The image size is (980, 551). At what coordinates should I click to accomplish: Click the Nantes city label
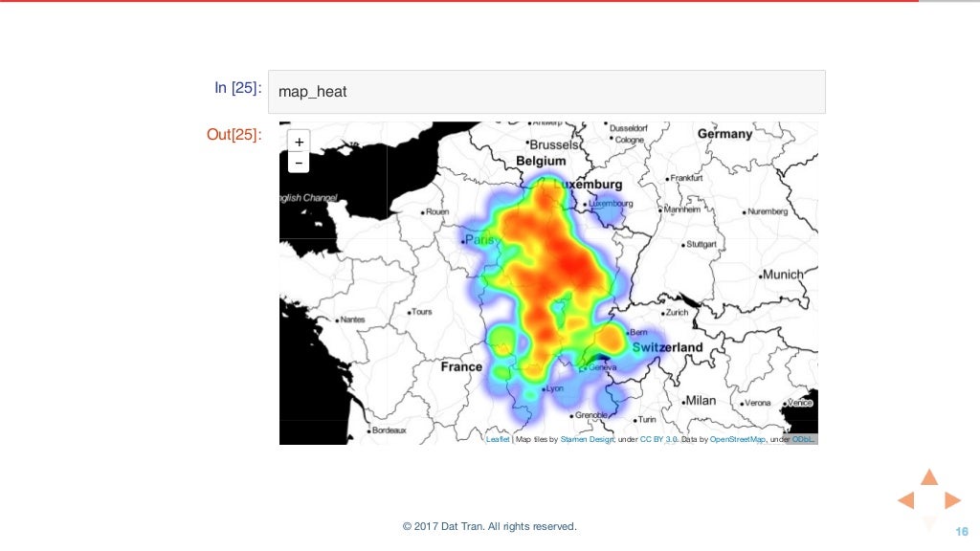tap(352, 320)
